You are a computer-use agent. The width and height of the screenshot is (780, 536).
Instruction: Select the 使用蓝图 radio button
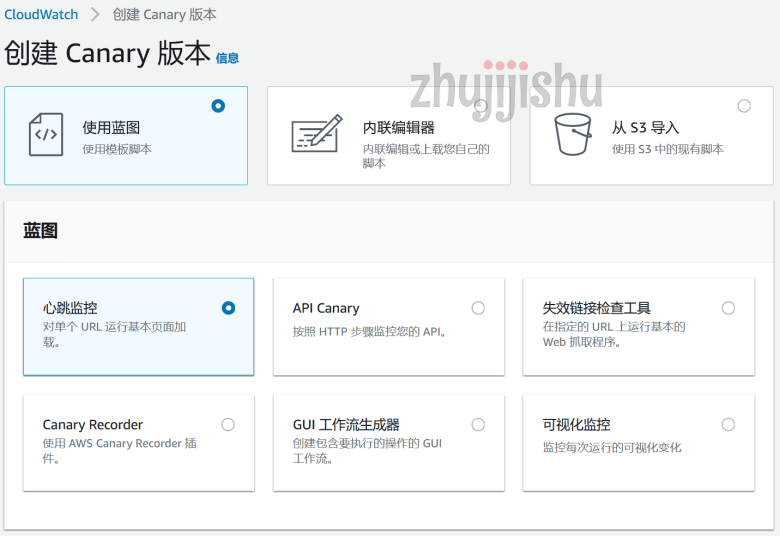[x=218, y=106]
